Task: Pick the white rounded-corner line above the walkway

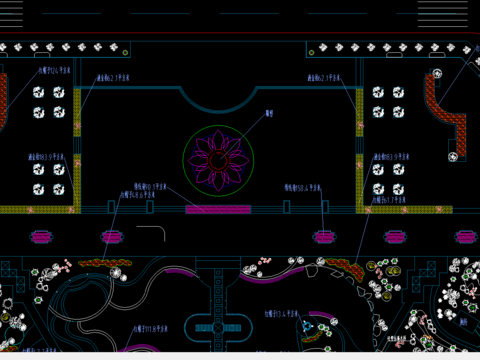Action: click(x=151, y=233)
